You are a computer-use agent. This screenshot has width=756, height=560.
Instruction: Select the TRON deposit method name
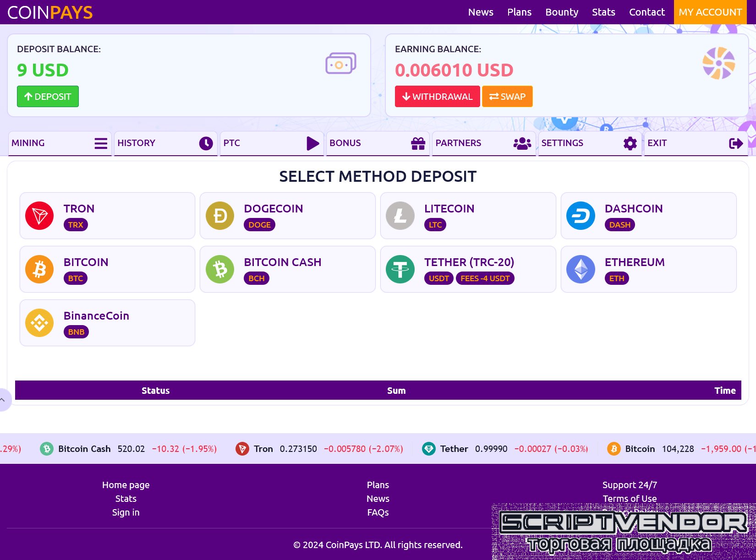click(79, 209)
